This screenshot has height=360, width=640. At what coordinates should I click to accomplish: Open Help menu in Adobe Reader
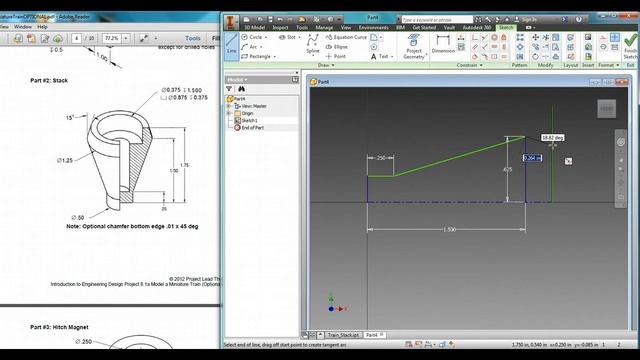tap(42, 27)
